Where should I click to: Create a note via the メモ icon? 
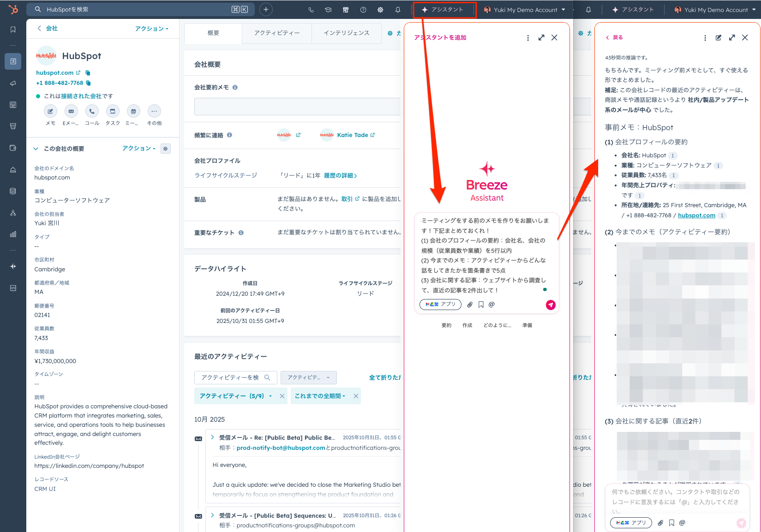(x=50, y=111)
